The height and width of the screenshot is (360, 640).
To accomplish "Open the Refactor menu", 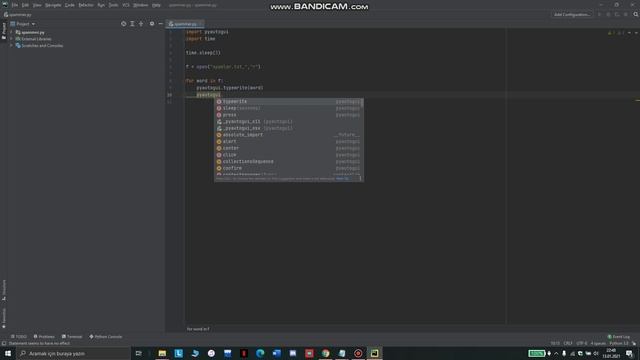I will [86, 5].
